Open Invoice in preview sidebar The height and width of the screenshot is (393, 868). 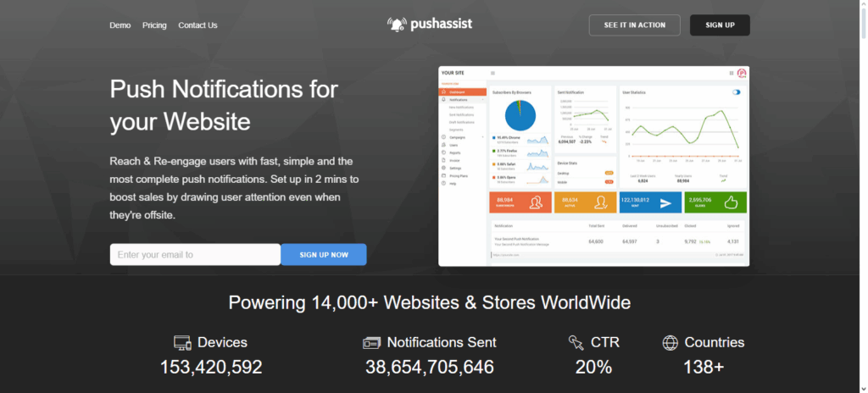[x=454, y=161]
